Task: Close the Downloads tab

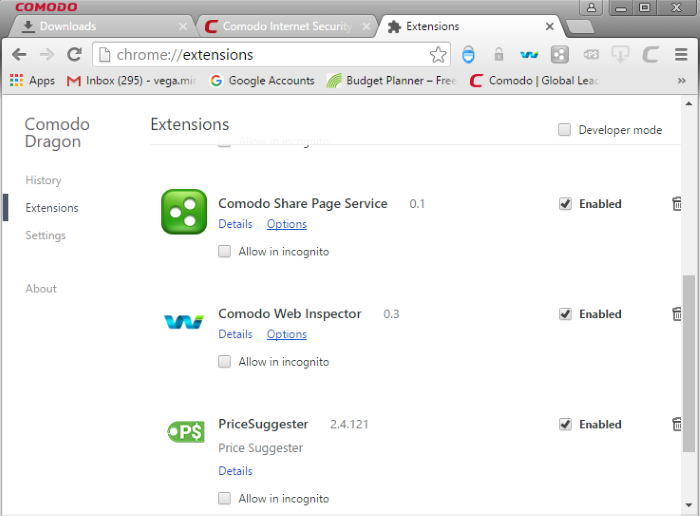Action: pos(183,27)
